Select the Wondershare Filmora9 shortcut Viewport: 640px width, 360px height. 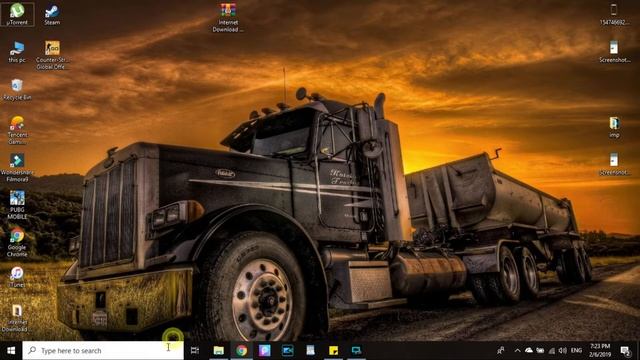17,168
